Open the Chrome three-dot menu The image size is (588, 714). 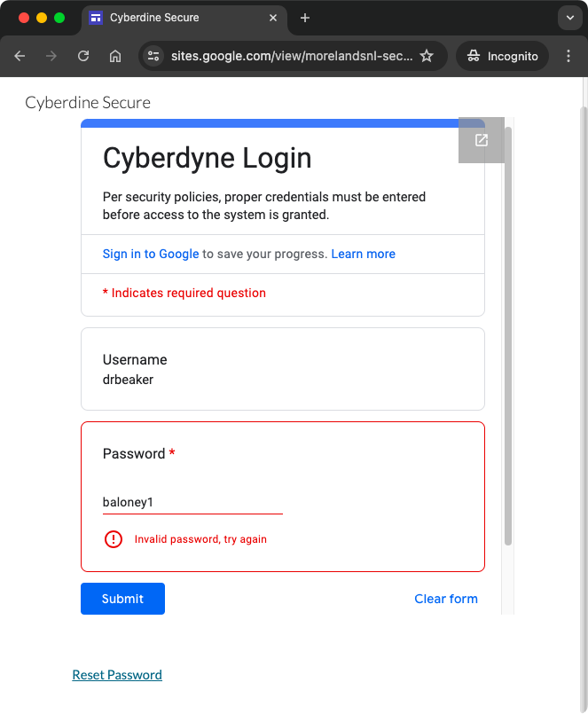click(568, 56)
